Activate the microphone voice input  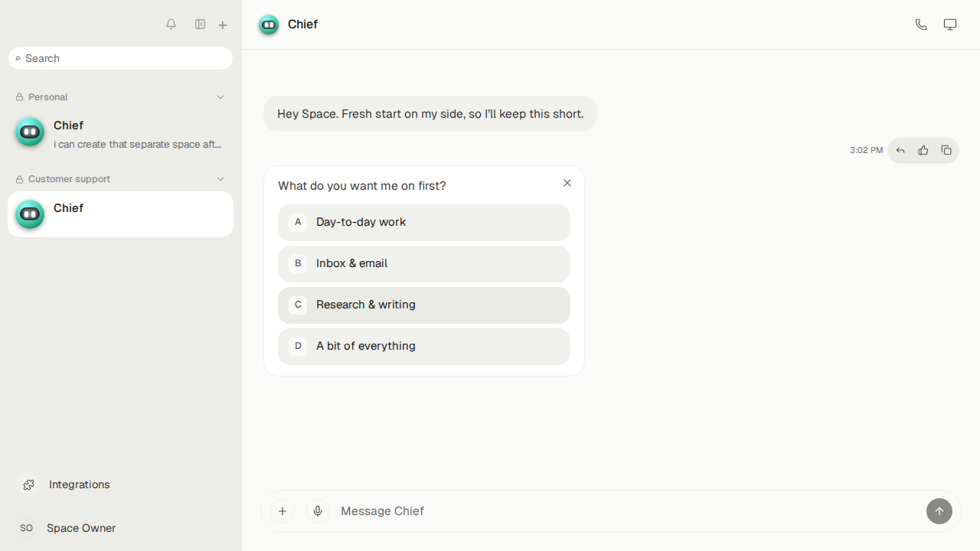(x=318, y=511)
